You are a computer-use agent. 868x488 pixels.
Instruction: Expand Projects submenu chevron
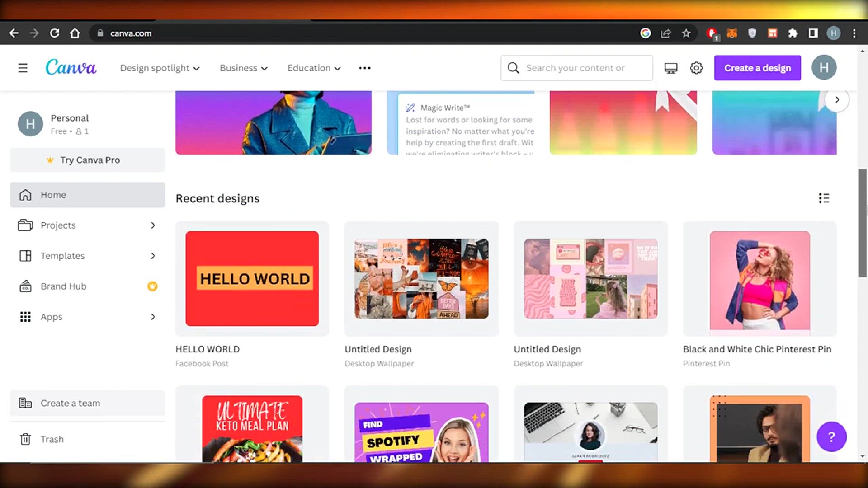click(x=153, y=225)
